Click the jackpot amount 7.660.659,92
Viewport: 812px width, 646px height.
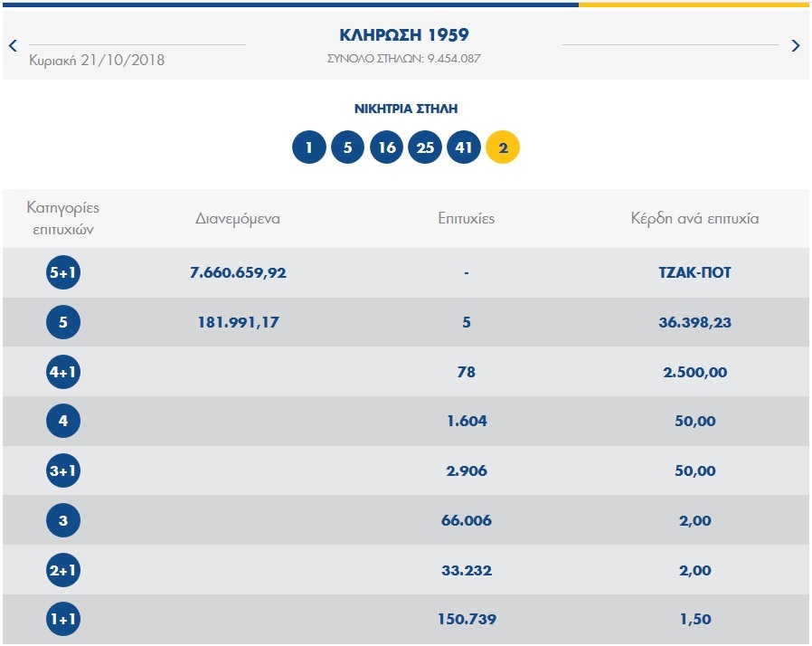point(239,272)
